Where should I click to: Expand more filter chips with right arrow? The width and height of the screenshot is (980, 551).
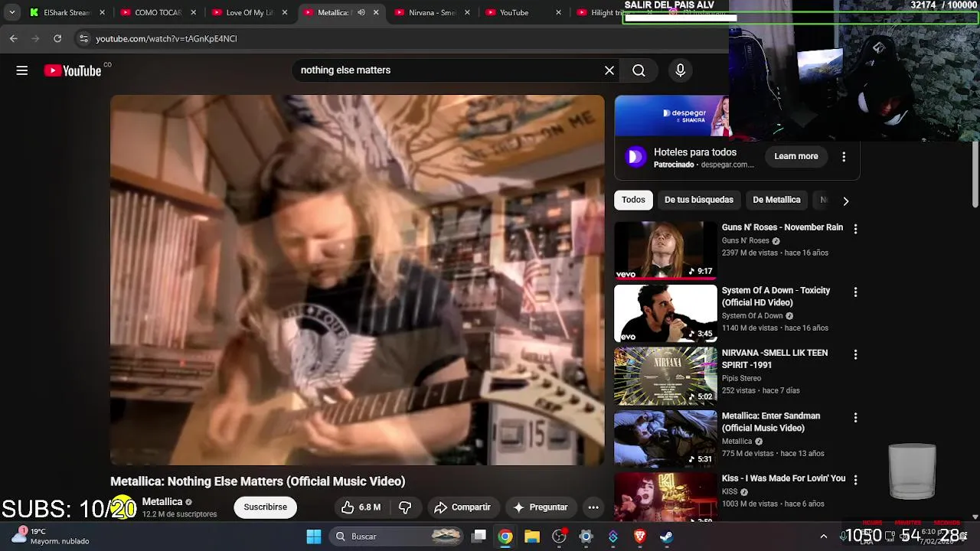pos(845,201)
